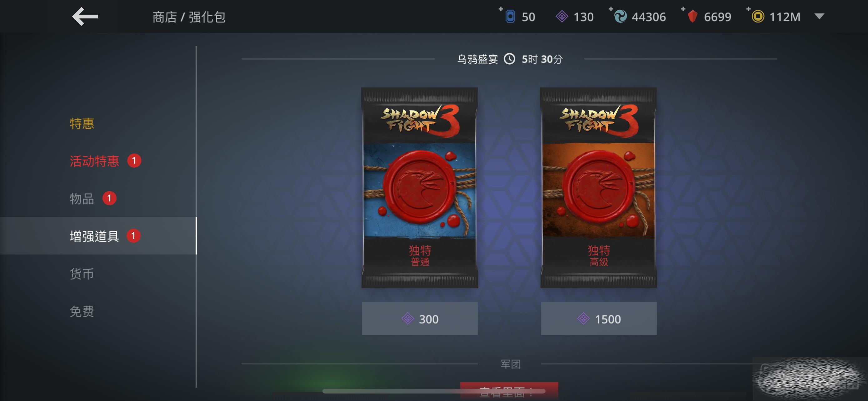Tap the red gem currency icon
868x401 pixels.
692,17
